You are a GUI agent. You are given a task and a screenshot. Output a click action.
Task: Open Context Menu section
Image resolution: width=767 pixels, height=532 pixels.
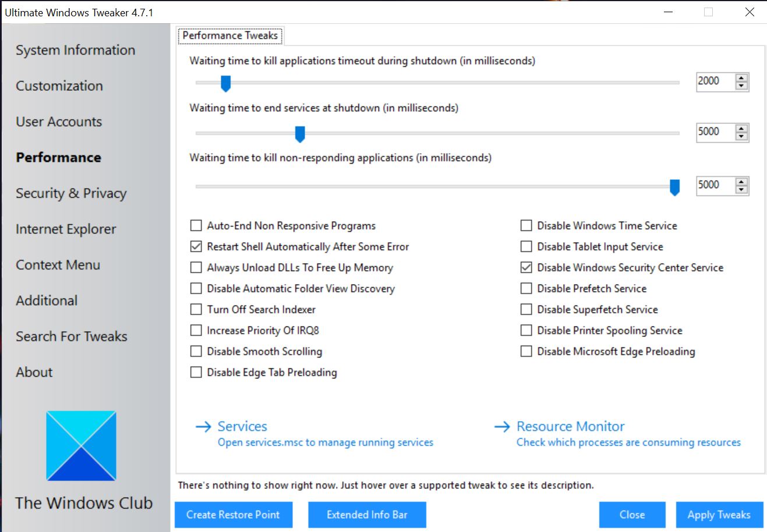(x=58, y=265)
